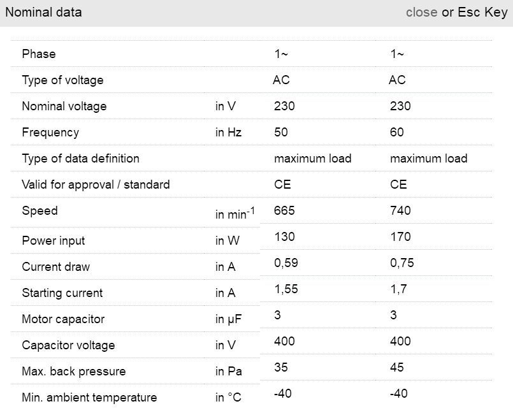Image resolution: width=513 pixels, height=420 pixels.
Task: Click the Frequency row label
Action: 50,133
